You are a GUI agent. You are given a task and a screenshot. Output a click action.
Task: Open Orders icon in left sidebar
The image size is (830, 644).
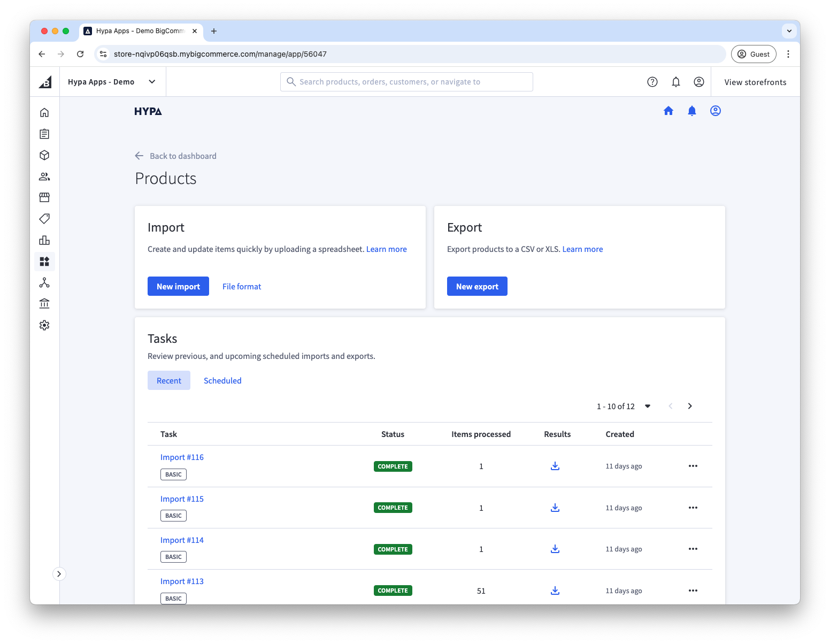pos(44,134)
